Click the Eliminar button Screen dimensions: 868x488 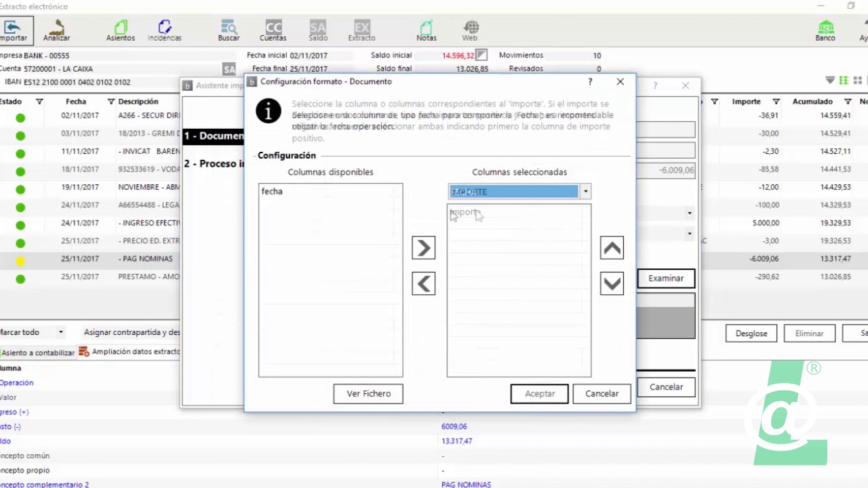[810, 333]
